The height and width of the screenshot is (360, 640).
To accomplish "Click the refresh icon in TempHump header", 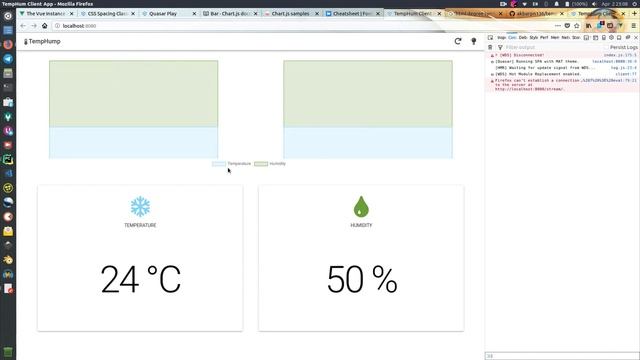I will point(458,41).
